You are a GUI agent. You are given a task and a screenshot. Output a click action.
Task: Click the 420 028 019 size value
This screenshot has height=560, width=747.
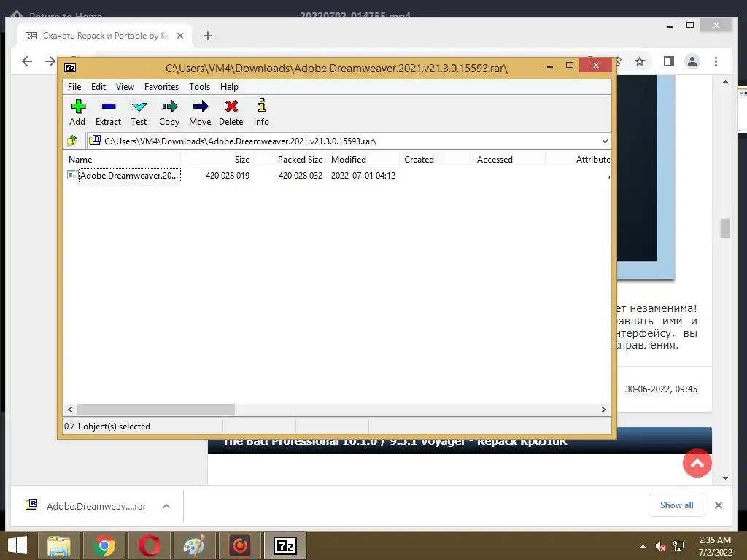[228, 175]
